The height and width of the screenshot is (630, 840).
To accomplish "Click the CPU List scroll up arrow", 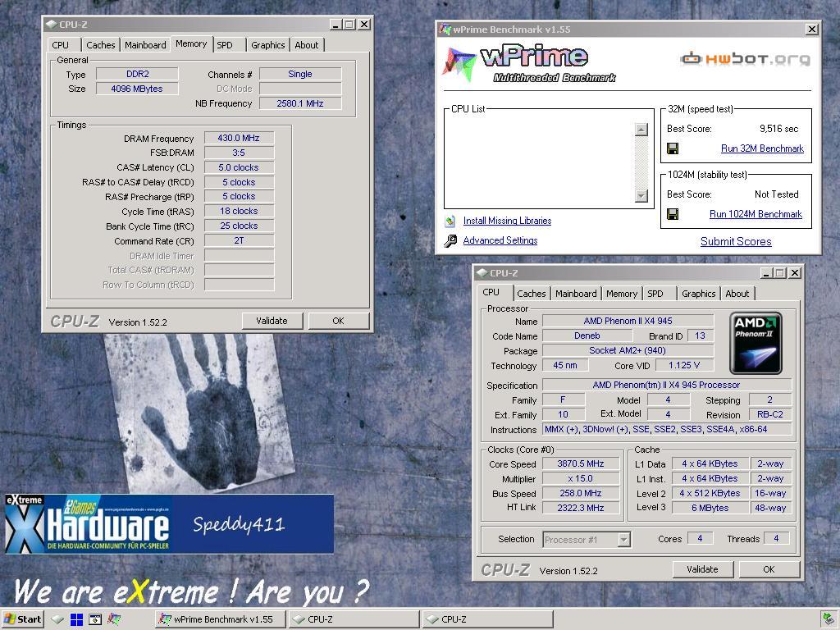I will pos(641,129).
